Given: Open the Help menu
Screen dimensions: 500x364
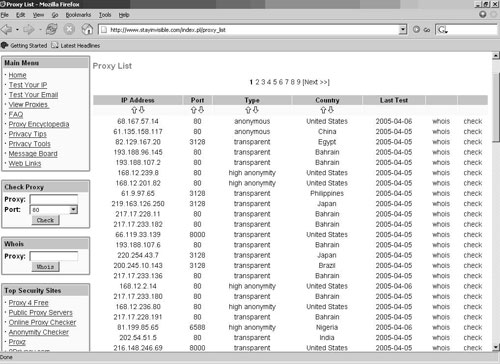Looking at the screenshot, I should tap(124, 15).
